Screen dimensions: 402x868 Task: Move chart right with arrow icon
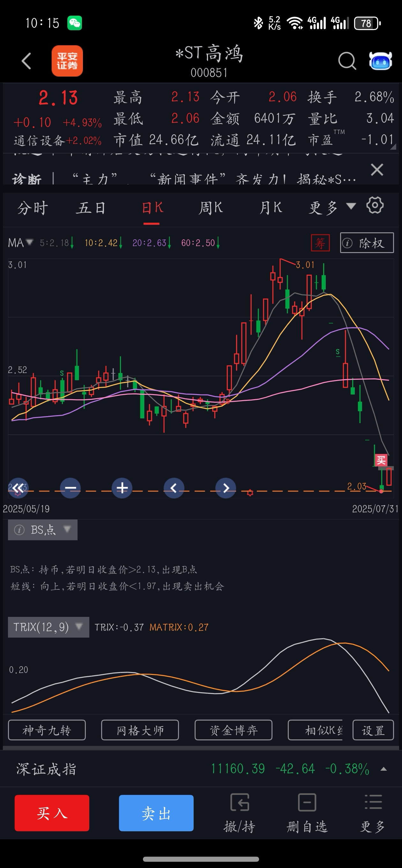pyautogui.click(x=226, y=488)
